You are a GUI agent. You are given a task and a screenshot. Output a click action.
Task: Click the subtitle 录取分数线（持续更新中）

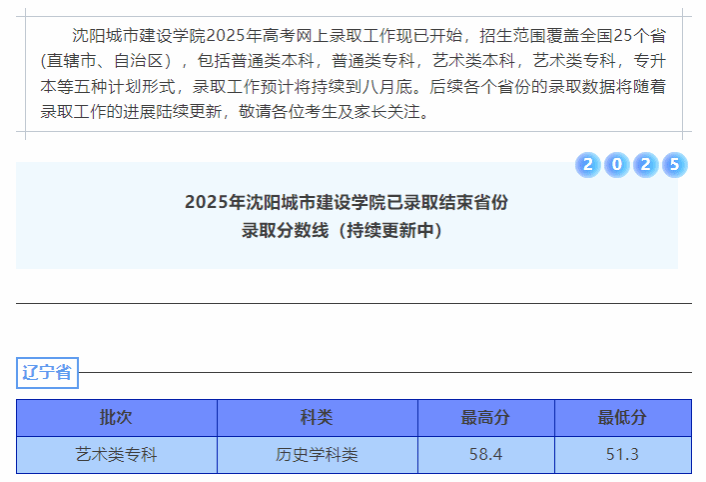pyautogui.click(x=342, y=230)
